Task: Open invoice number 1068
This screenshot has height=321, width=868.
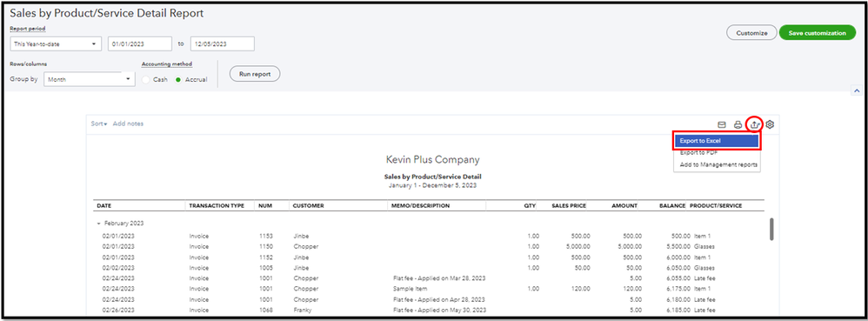Action: [266, 310]
